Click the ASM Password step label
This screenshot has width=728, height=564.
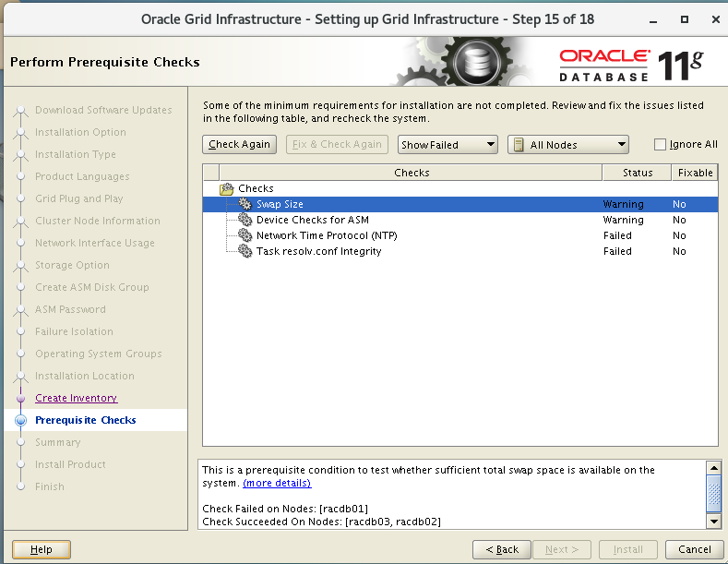click(70, 309)
